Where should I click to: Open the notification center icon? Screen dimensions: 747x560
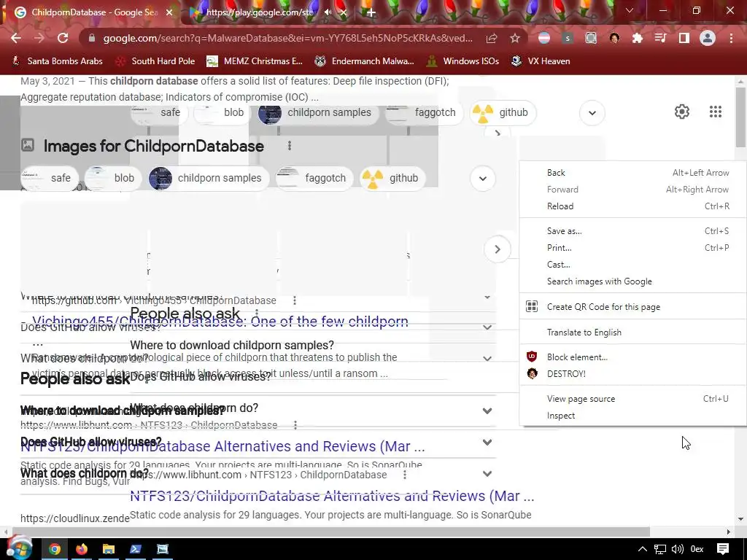pos(723,549)
